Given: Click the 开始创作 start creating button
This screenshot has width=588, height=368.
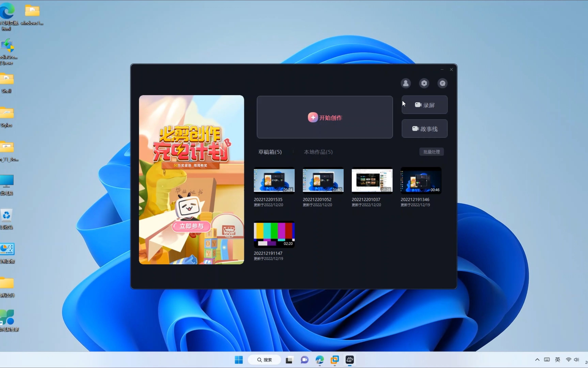Looking at the screenshot, I should (x=325, y=117).
